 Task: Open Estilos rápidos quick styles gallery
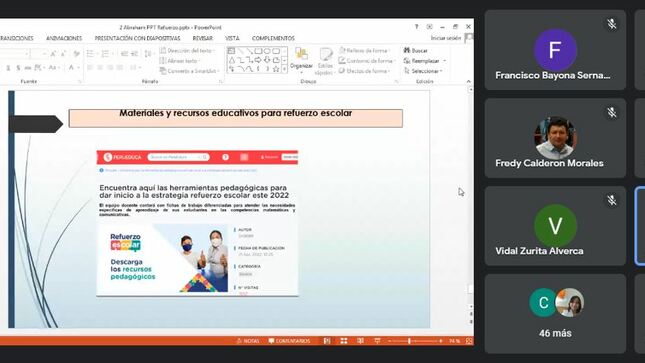[325, 61]
